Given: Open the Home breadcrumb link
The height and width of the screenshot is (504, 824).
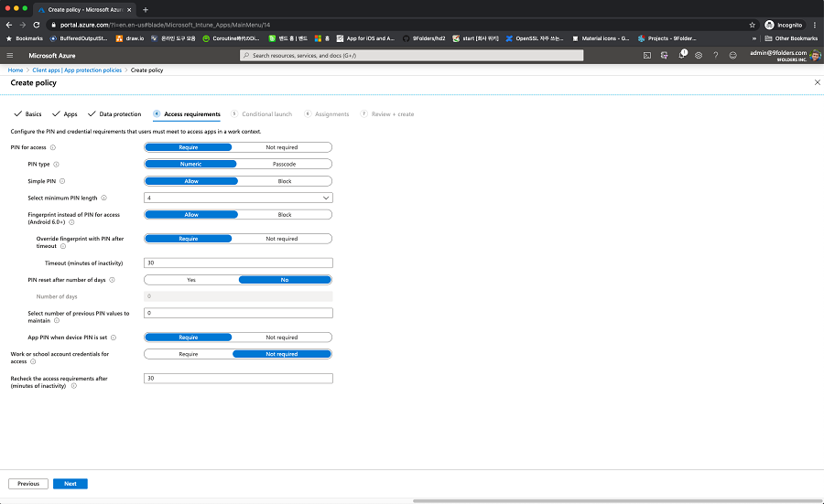Looking at the screenshot, I should tap(16, 70).
